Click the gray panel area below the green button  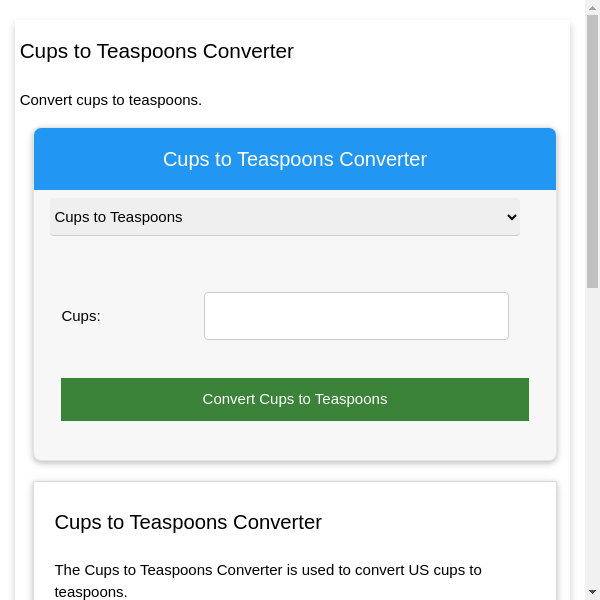(294, 441)
